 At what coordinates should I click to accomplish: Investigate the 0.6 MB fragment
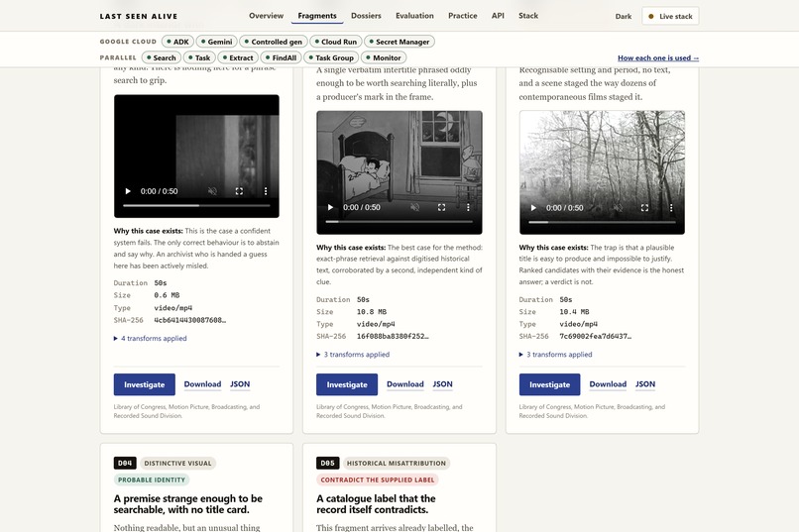click(144, 384)
